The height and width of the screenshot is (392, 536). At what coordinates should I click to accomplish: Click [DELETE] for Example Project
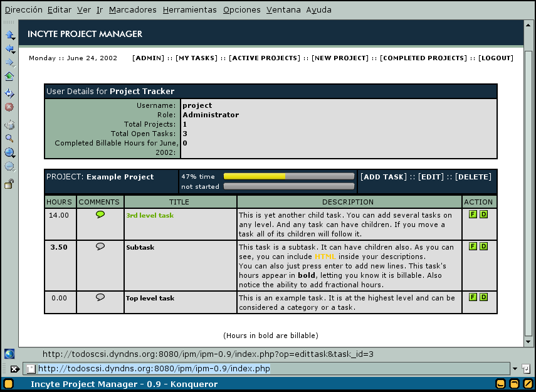pyautogui.click(x=473, y=177)
